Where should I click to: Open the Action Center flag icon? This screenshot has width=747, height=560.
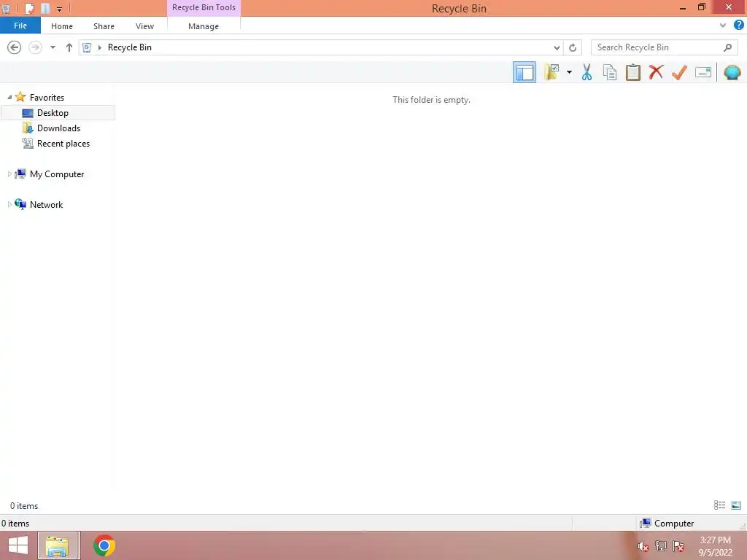[x=678, y=546]
